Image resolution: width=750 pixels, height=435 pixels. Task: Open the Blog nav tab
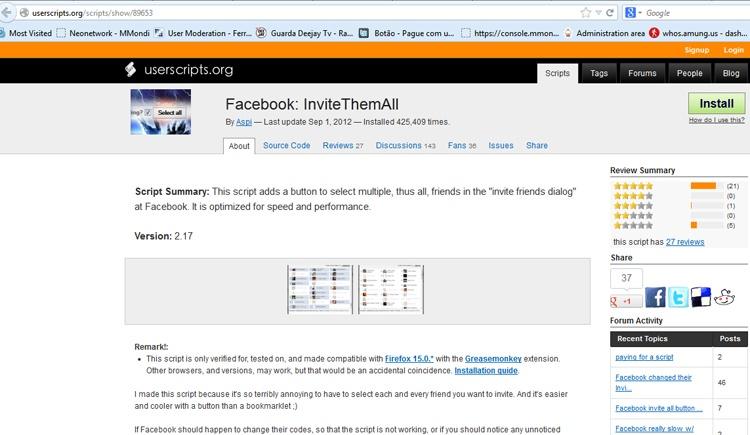point(731,73)
